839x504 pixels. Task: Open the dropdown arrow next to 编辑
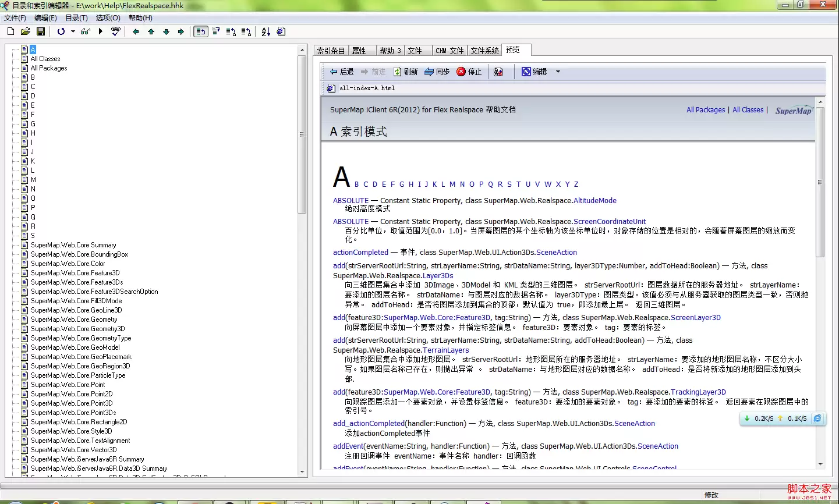tap(558, 72)
